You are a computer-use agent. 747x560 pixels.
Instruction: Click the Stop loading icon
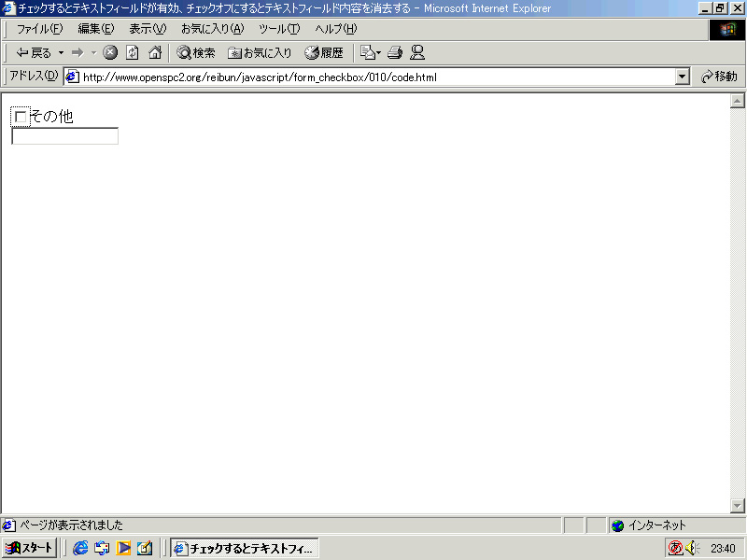point(110,53)
